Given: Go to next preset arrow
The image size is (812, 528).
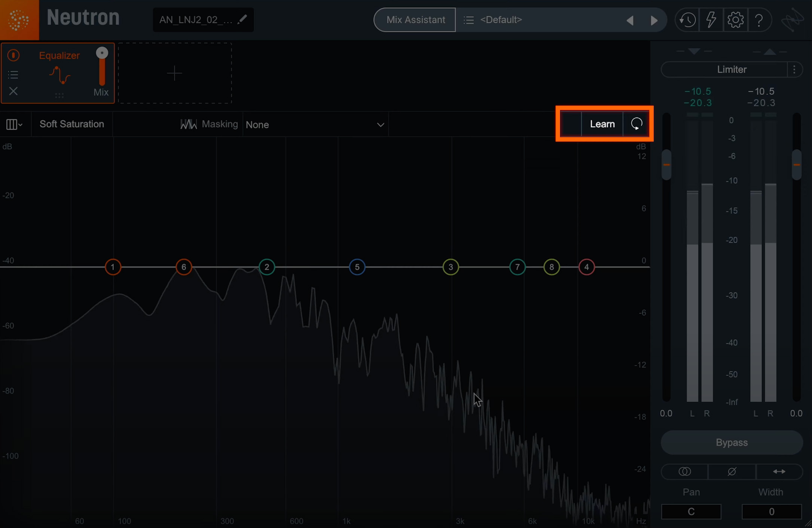Looking at the screenshot, I should pyautogui.click(x=654, y=20).
